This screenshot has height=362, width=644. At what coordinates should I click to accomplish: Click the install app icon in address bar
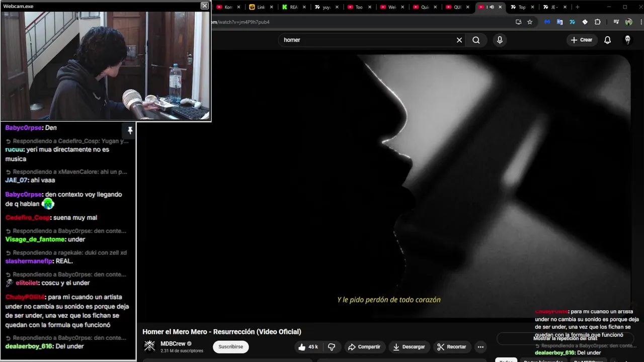pos(519,22)
